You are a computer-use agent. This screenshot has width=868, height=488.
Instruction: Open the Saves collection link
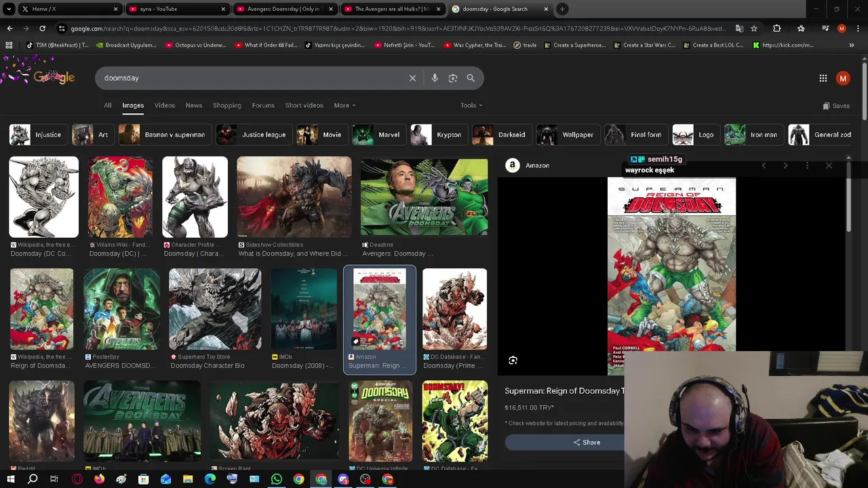[x=836, y=106]
